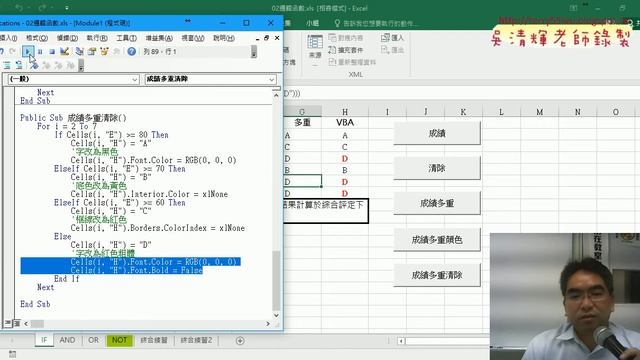Screen dimensions: 640x360
Task: Expand the VBA standard toolbar options
Action: [x=254, y=52]
